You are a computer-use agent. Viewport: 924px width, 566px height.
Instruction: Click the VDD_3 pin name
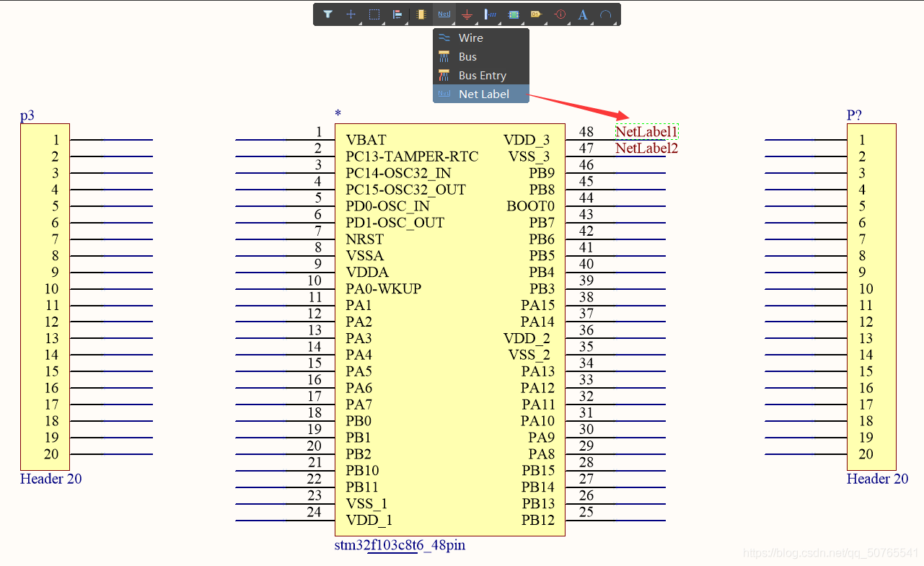[x=527, y=141]
